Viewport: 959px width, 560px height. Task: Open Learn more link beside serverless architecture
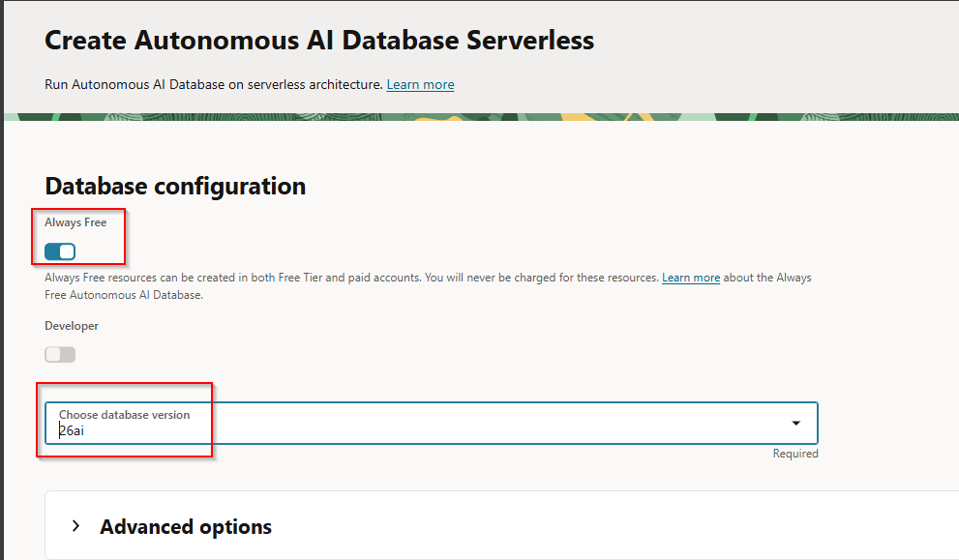pos(420,85)
